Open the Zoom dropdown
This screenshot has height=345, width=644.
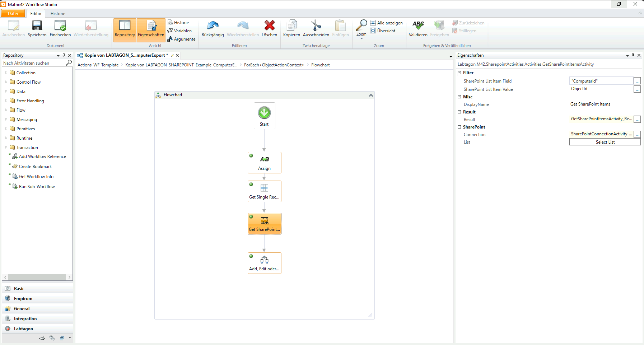point(361,29)
